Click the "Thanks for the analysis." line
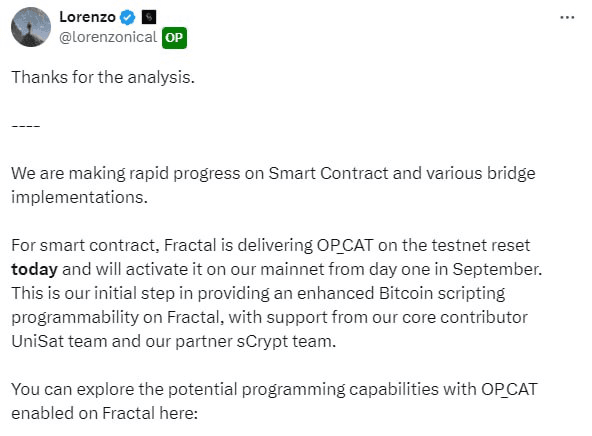This screenshot has width=592, height=436. click(x=103, y=77)
